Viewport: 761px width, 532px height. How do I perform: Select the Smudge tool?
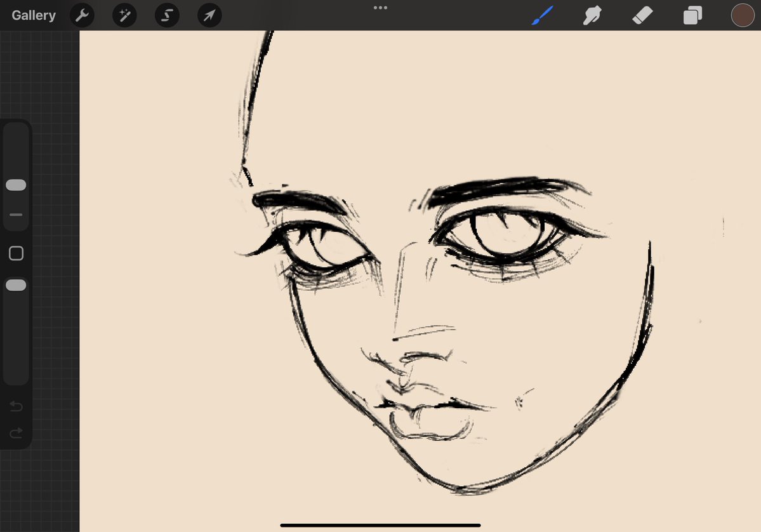[x=593, y=15]
